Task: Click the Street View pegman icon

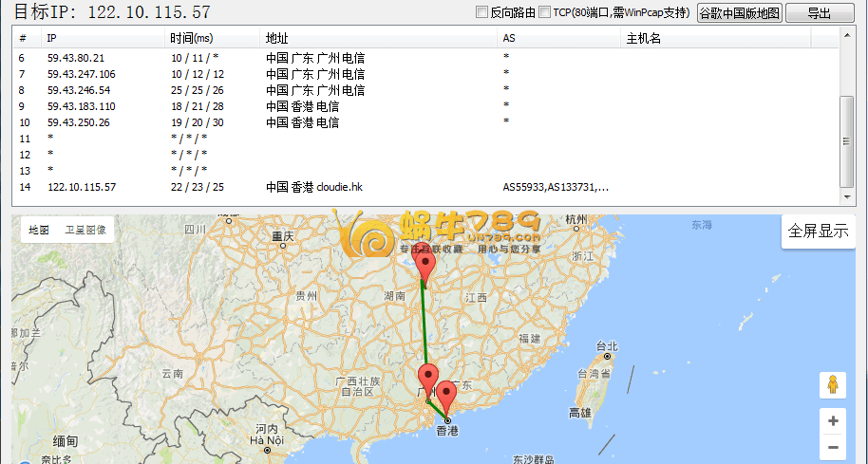Action: pyautogui.click(x=833, y=384)
